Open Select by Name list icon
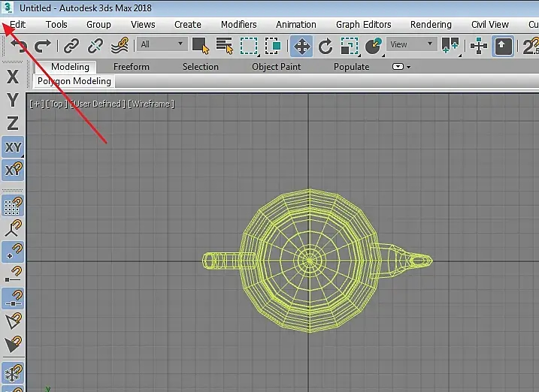The height and width of the screenshot is (392, 539). coord(225,46)
